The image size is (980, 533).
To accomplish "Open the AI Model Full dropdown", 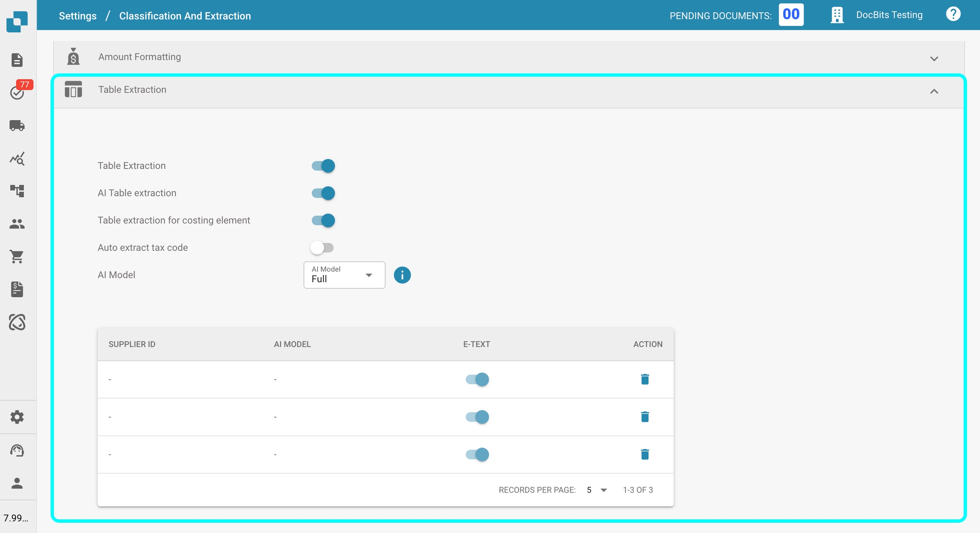I will click(x=344, y=275).
